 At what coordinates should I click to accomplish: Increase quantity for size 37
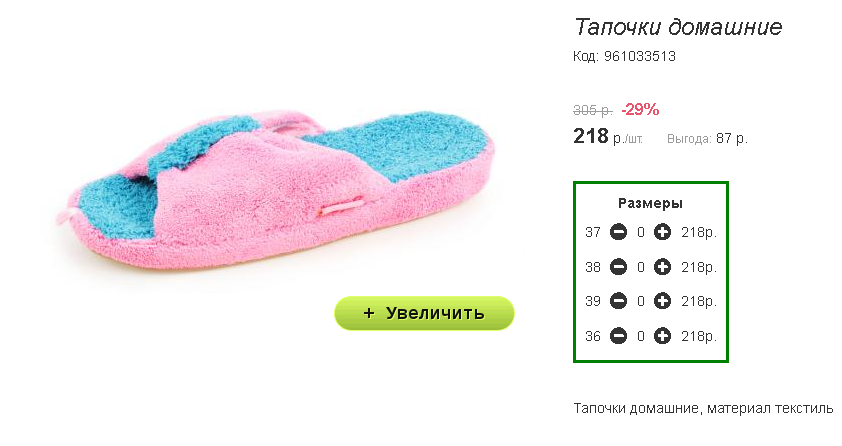(x=662, y=232)
